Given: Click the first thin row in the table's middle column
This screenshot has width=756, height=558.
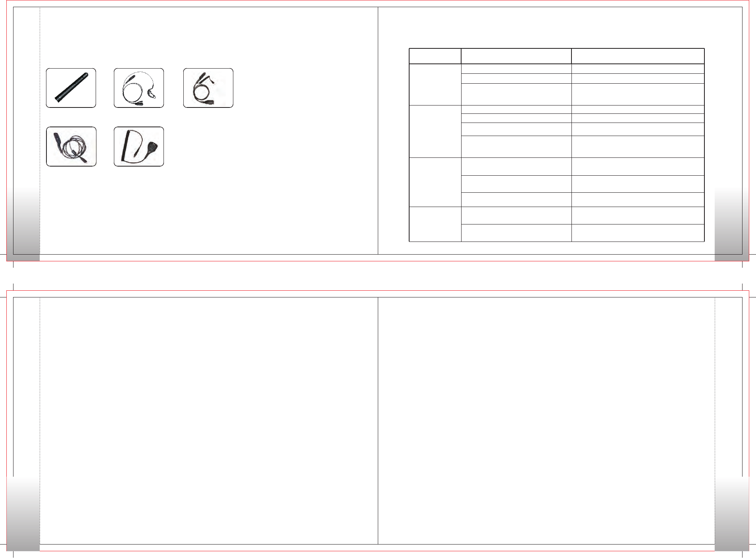Looking at the screenshot, I should point(516,69).
